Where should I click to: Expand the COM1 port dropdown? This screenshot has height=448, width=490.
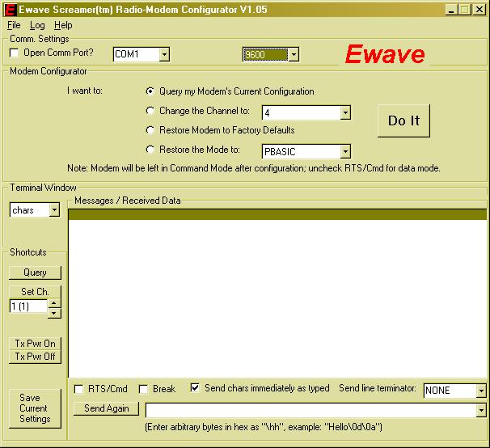[164, 54]
